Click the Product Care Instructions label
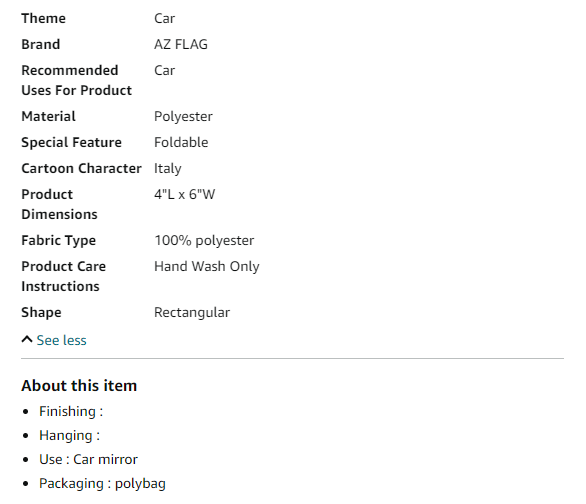 tap(64, 276)
